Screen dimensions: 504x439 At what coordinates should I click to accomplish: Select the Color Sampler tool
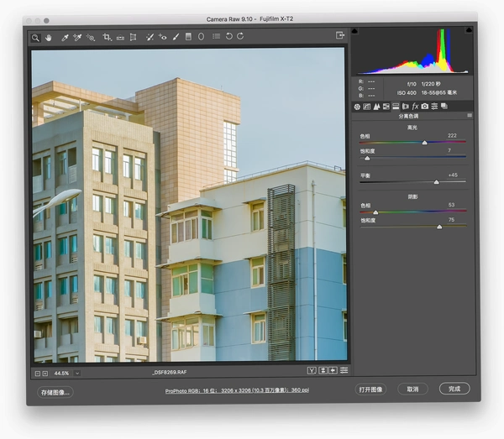77,38
